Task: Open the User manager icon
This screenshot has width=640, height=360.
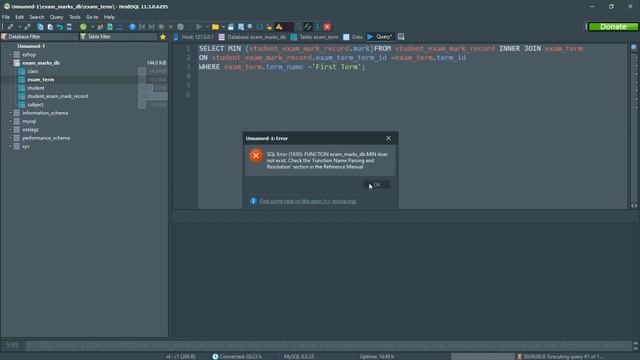Action: [x=100, y=27]
